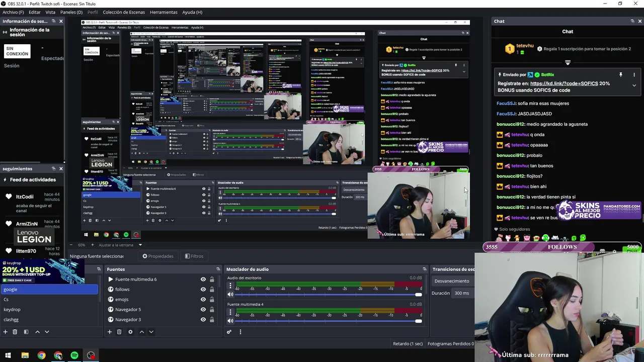Click the Filtros button
The image size is (644, 362).
click(194, 256)
